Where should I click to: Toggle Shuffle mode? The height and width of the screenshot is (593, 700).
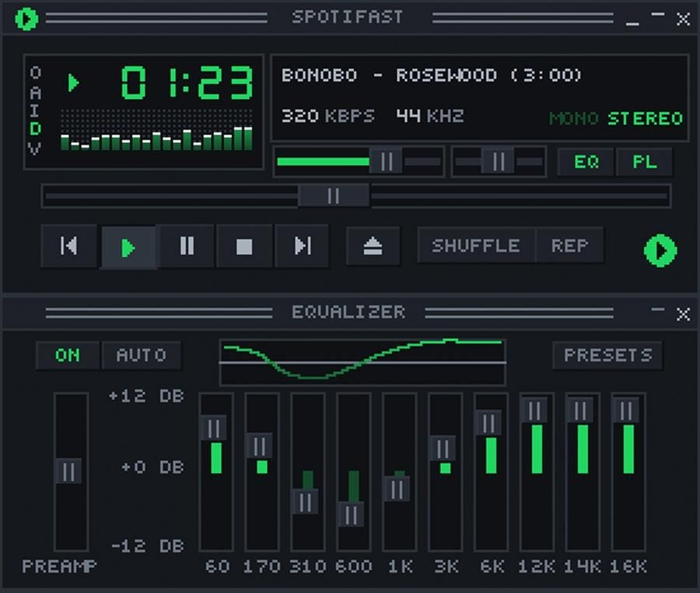(476, 246)
